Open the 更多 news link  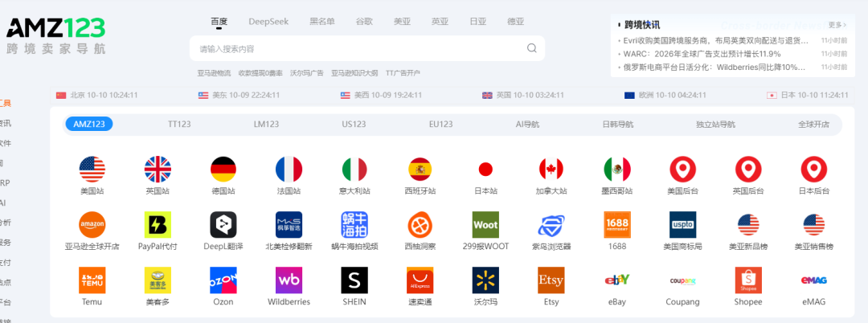click(x=837, y=25)
